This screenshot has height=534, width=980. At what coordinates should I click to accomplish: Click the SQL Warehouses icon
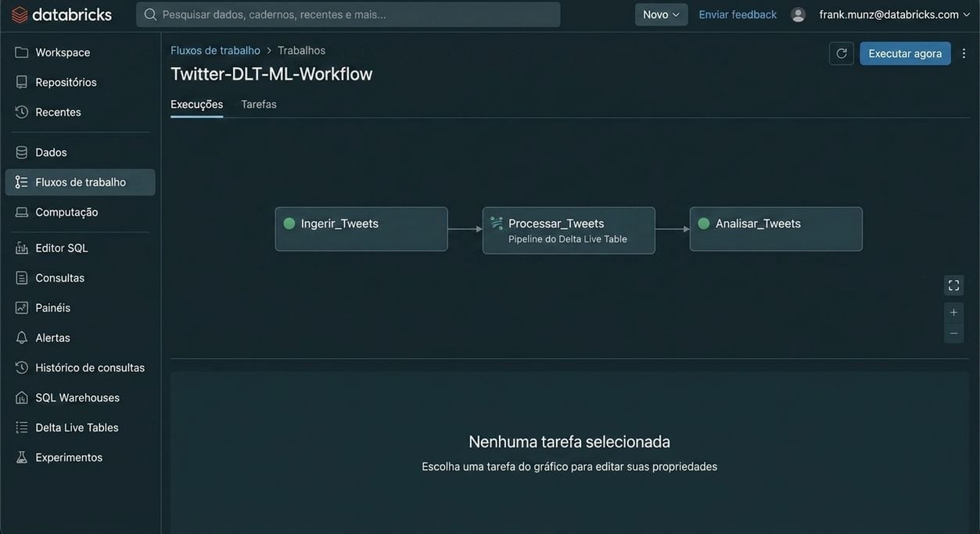click(x=22, y=397)
